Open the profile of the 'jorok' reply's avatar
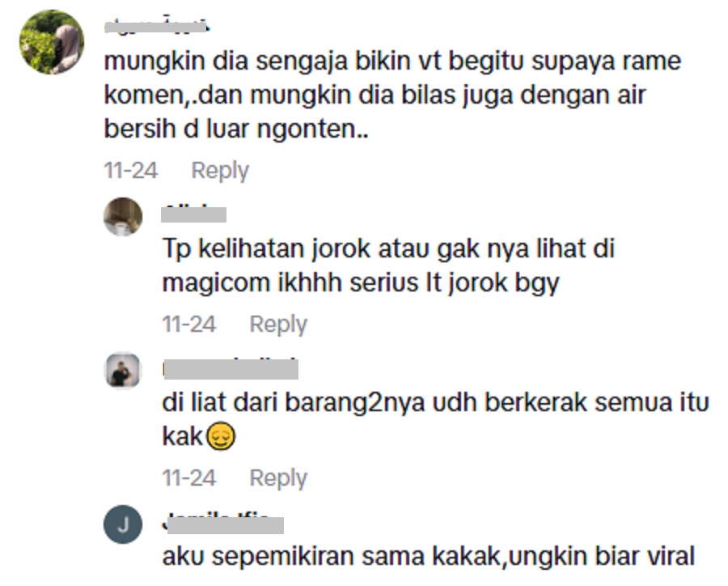 coord(123,217)
